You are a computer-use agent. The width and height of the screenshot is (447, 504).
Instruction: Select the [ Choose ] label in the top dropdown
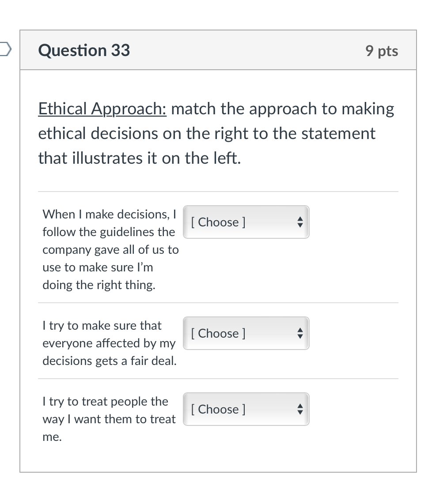coord(217,222)
